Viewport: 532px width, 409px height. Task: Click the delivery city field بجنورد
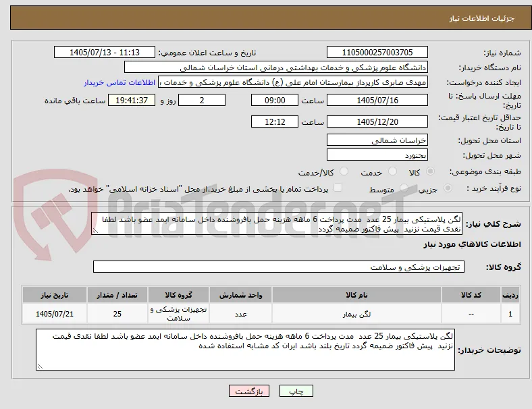(x=377, y=155)
